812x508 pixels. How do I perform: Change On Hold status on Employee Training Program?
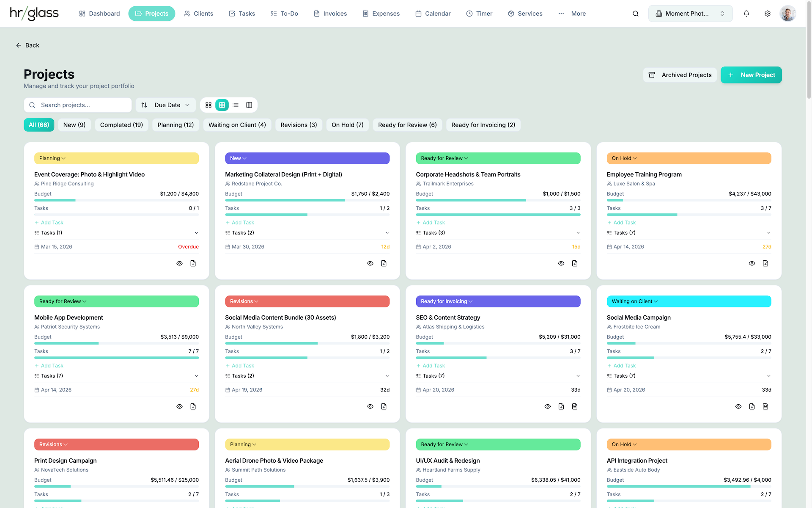689,158
